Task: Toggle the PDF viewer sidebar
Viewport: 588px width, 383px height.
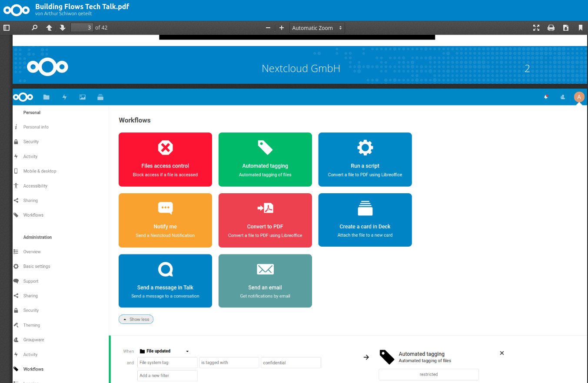Action: coord(7,28)
